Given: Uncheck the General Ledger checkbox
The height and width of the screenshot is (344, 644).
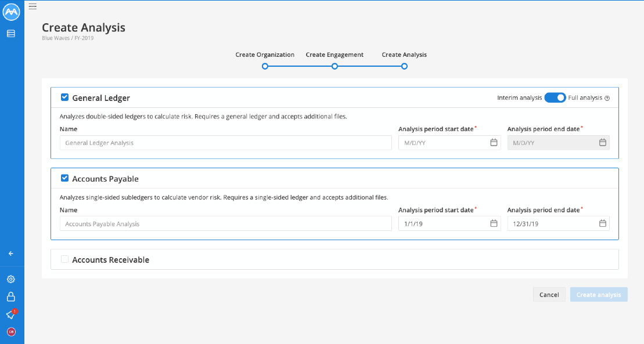Looking at the screenshot, I should 64,97.
